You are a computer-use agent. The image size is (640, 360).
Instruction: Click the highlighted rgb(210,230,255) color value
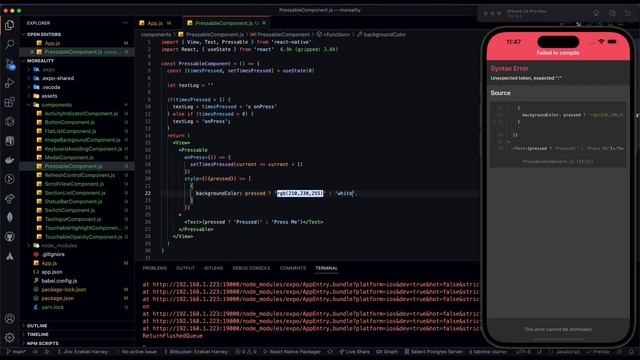(300, 193)
